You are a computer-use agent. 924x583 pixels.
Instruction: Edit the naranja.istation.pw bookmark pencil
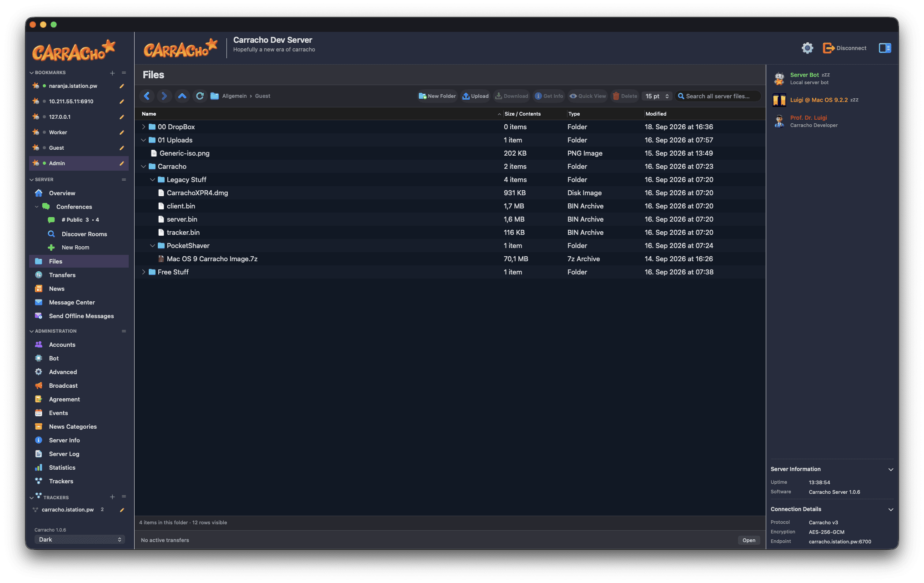coord(122,86)
